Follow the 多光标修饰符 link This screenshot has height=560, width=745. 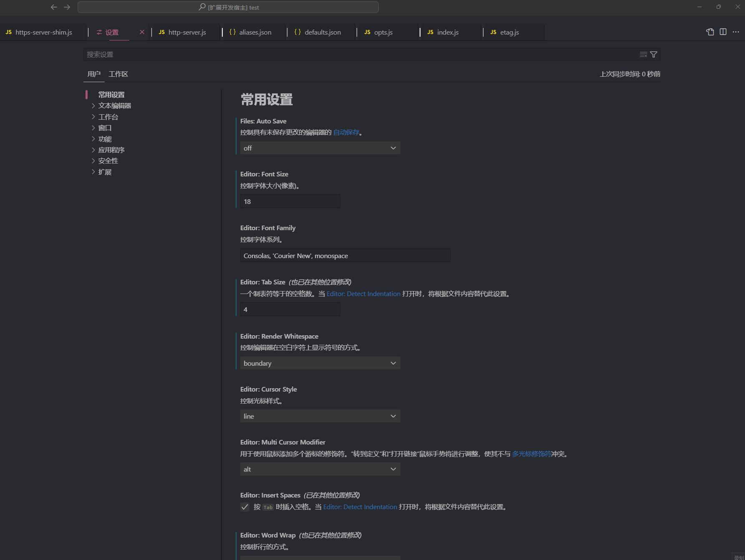(531, 454)
